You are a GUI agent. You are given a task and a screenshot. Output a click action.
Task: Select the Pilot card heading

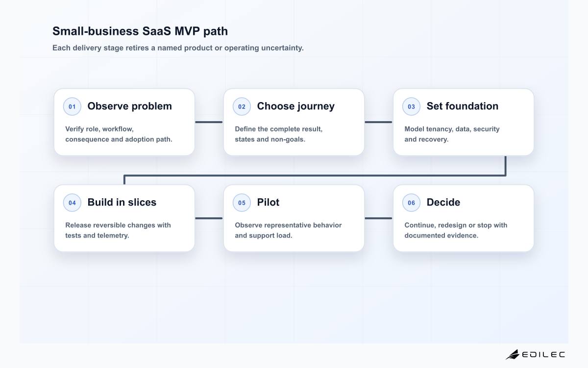click(268, 202)
